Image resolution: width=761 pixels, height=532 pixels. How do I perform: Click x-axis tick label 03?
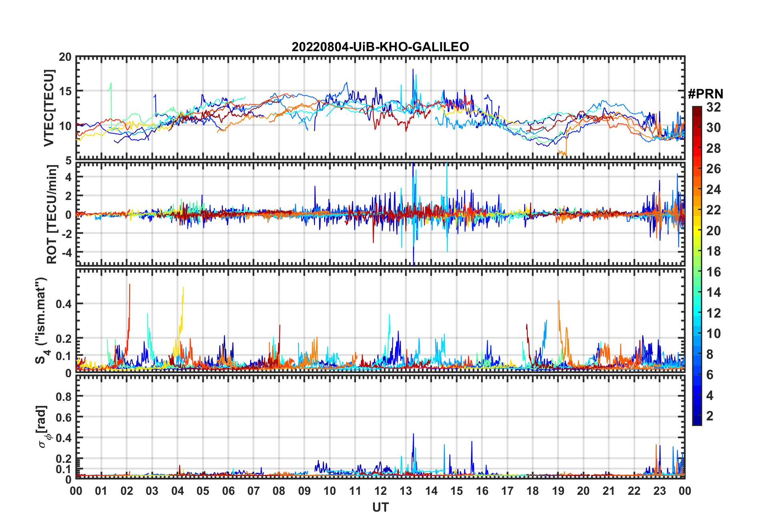point(152,491)
